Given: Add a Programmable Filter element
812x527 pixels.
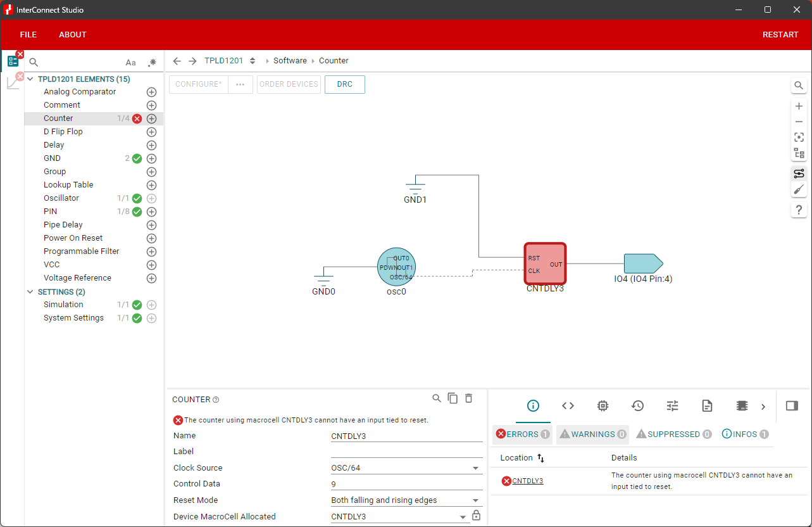Looking at the screenshot, I should coord(151,251).
